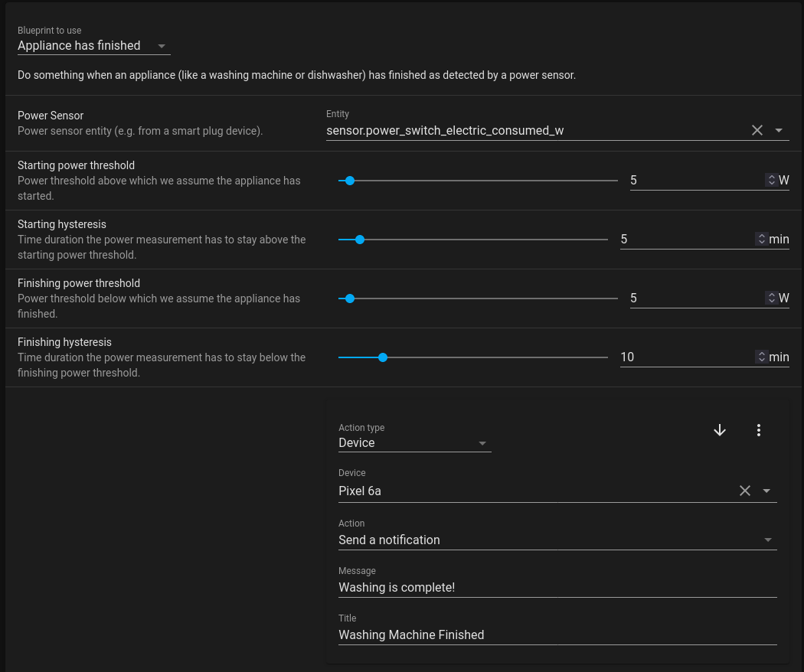The width and height of the screenshot is (804, 672).
Task: Move the action down with arrow icon
Action: point(719,430)
